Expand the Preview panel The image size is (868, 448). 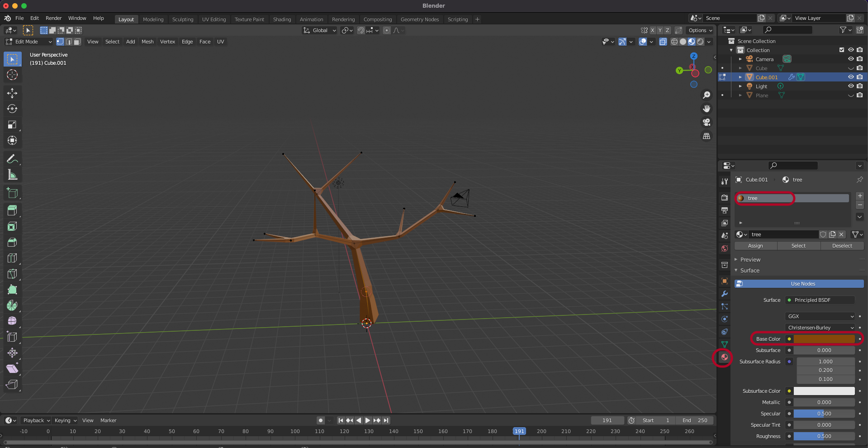point(750,259)
